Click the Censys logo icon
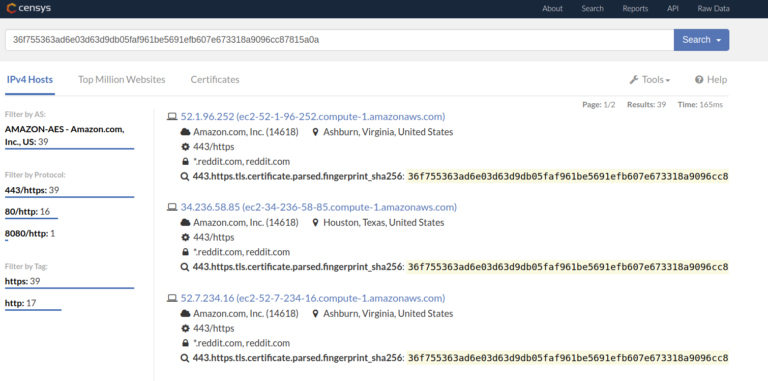 [x=11, y=8]
